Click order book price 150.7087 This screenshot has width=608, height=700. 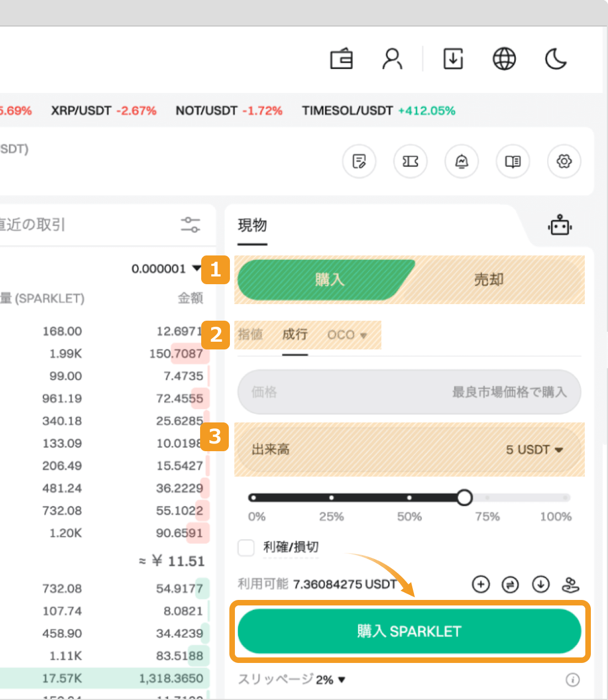(x=176, y=353)
